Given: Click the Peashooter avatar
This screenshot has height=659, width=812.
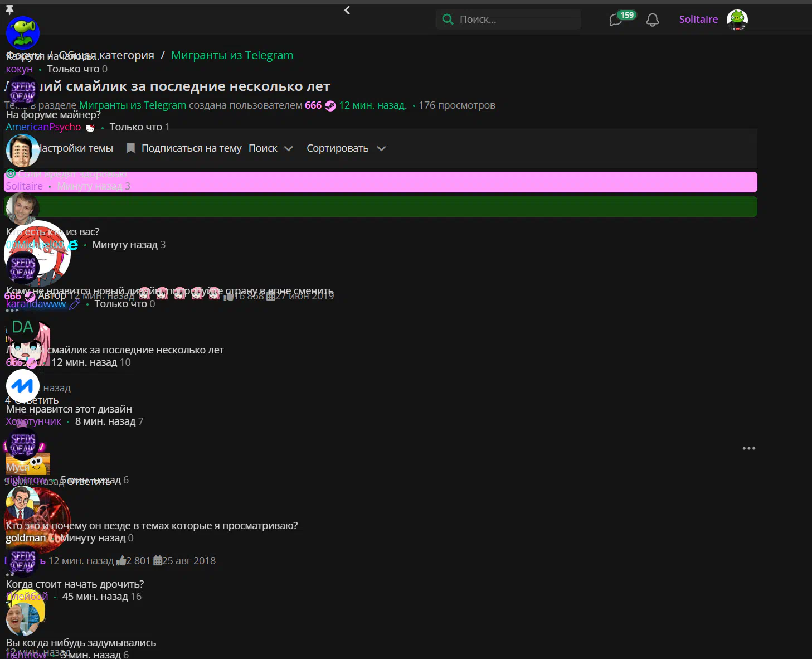Looking at the screenshot, I should tap(22, 32).
